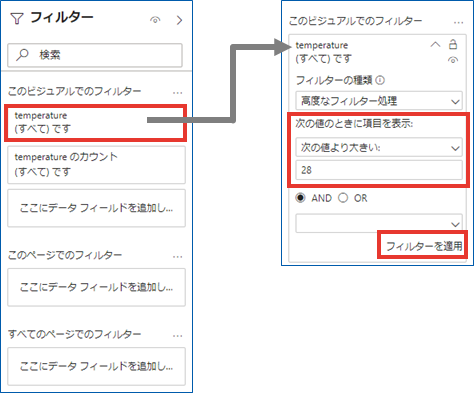Open the ellipsis menu for このページでのフィルター
Image resolution: width=474 pixels, height=393 pixels.
click(178, 256)
